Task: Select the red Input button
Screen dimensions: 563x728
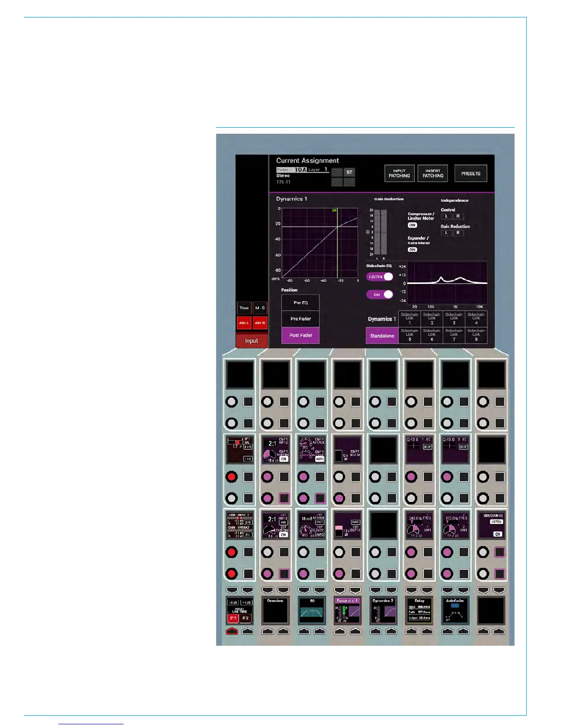Action: [x=252, y=341]
